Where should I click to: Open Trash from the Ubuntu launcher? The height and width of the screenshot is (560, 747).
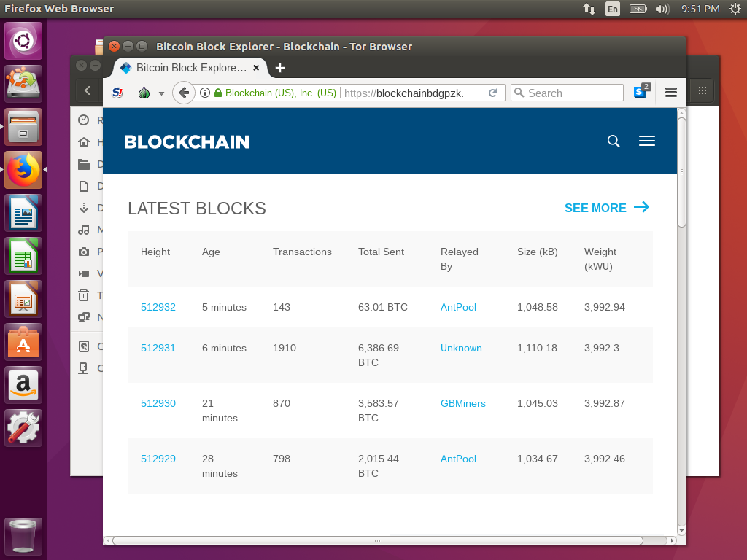[x=23, y=536]
